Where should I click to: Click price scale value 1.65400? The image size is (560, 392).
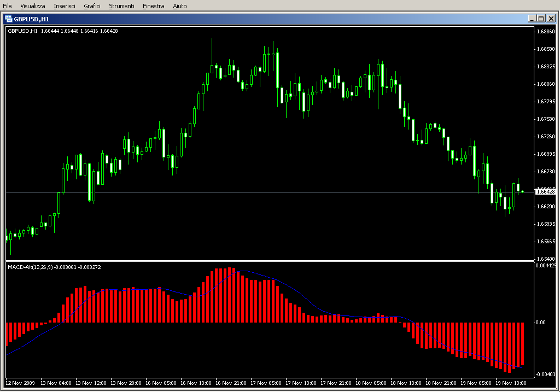pyautogui.click(x=546, y=259)
